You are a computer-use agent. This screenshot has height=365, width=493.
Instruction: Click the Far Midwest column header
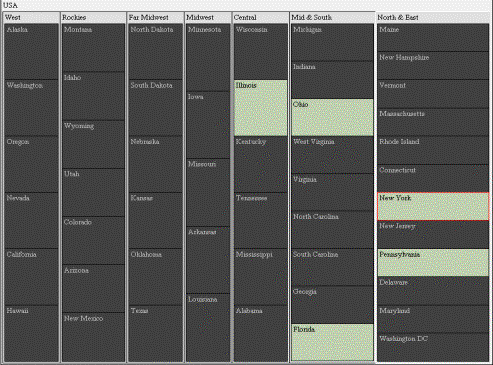point(155,17)
